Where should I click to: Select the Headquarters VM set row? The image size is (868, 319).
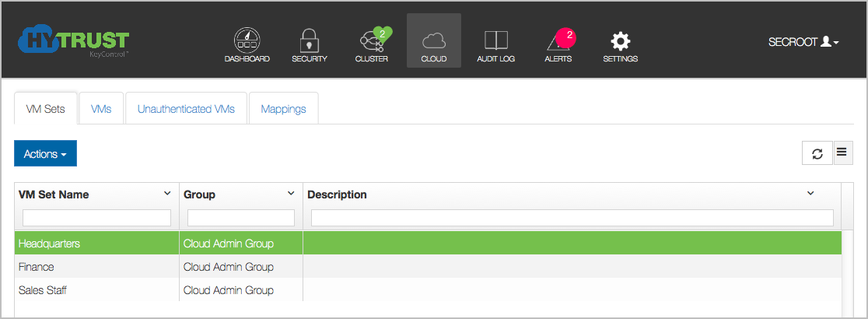[x=428, y=243]
